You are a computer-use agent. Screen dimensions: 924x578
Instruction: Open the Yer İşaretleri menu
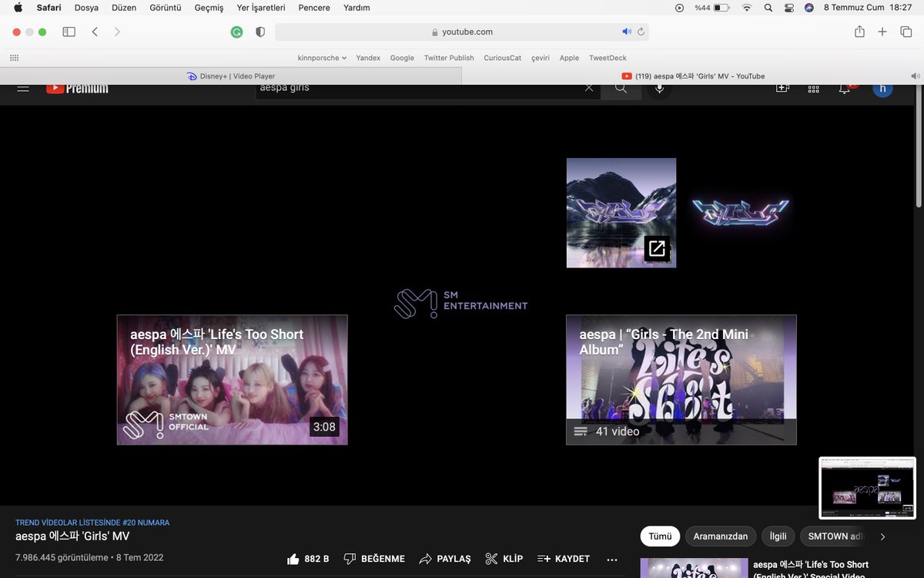(260, 8)
